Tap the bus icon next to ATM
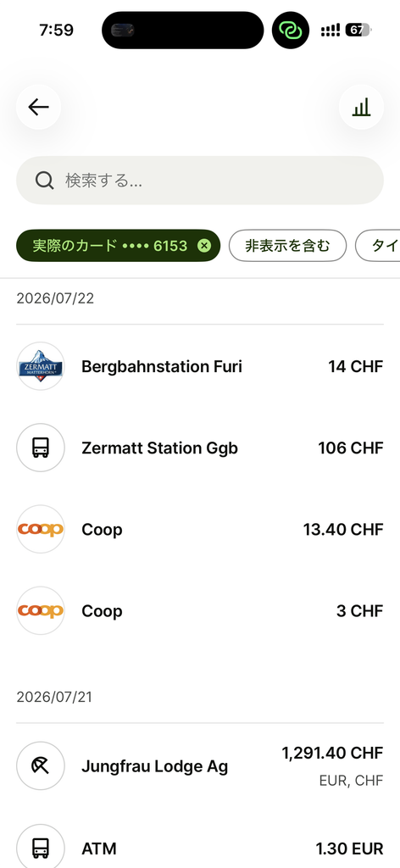Screen dimensions: 400x868 pyautogui.click(x=41, y=847)
